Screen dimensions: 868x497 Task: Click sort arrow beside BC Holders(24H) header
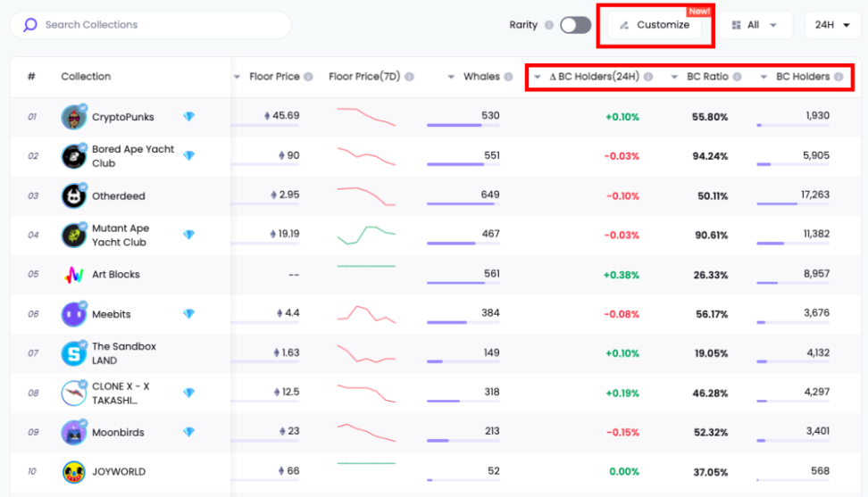[x=538, y=77]
